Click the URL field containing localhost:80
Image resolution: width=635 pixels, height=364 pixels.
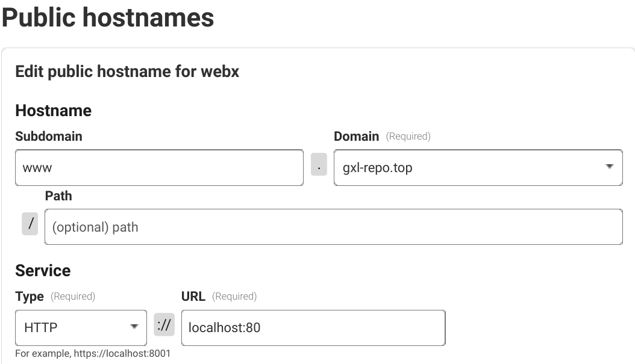[313, 328]
